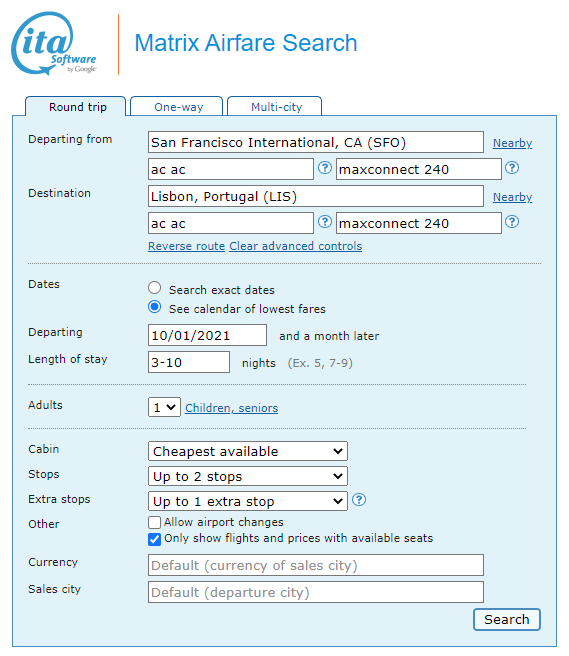Click the Departing date input field
Screen dimensions: 569x656
pos(207,335)
